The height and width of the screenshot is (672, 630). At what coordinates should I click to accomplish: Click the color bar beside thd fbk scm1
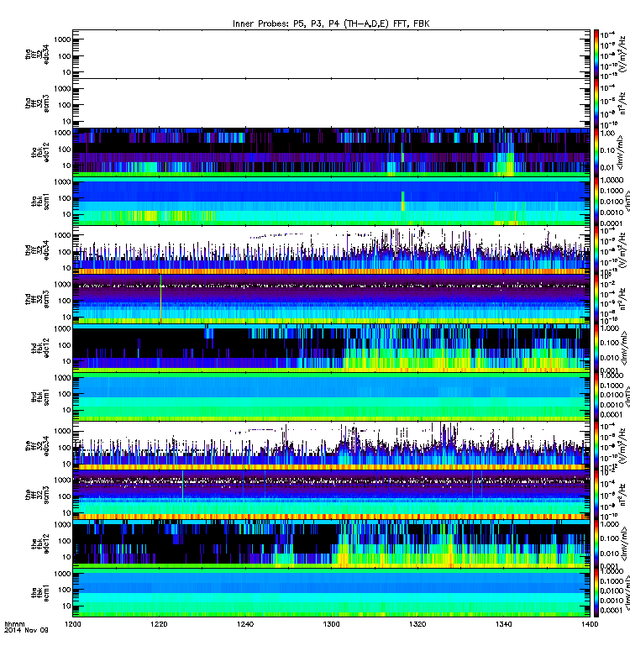click(x=596, y=396)
